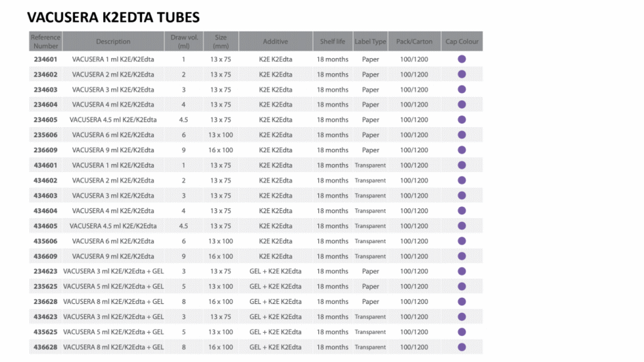Select label type Transparent in row 434601
644x362 pixels.
370,165
